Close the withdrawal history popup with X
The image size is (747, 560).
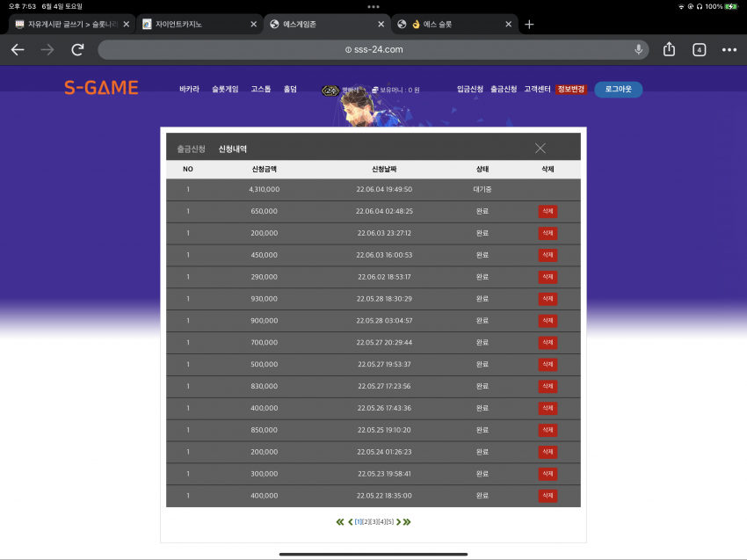point(540,149)
